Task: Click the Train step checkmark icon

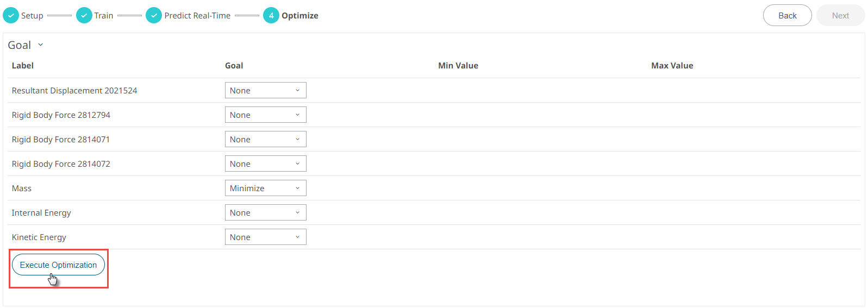Action: tap(84, 16)
